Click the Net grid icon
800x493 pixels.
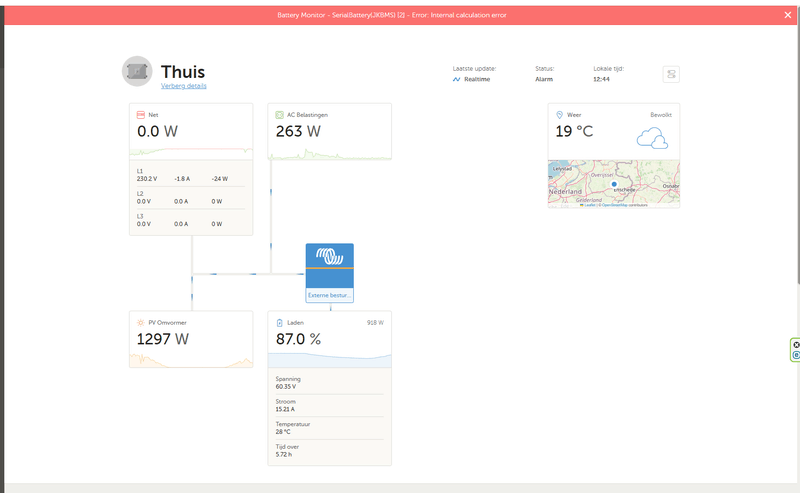point(141,115)
